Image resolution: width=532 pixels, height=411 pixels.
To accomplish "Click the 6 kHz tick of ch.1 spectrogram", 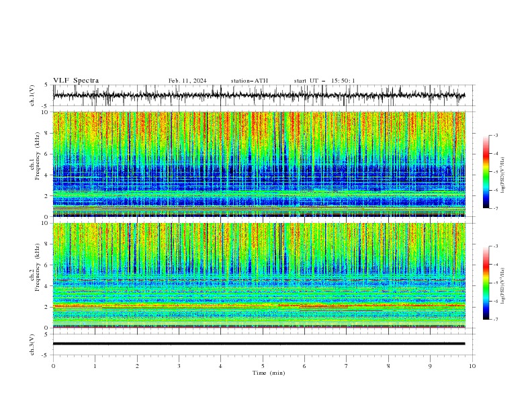I will click(x=46, y=154).
